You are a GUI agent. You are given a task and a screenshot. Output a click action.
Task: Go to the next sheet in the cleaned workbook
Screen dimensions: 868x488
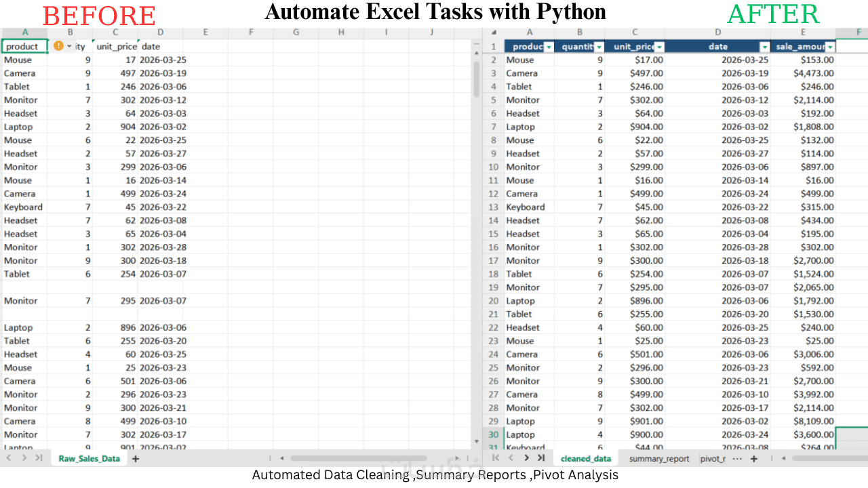[526, 459]
